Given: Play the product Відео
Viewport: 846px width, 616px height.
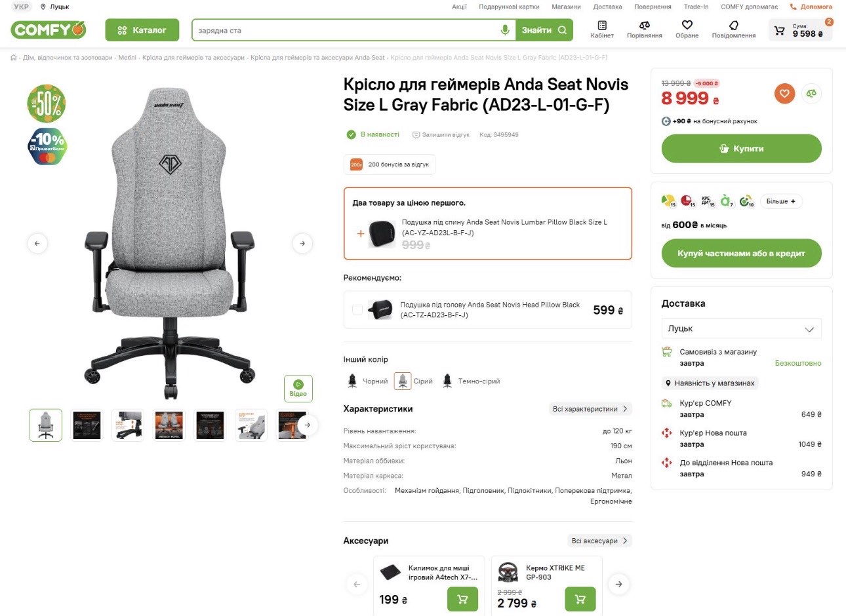Looking at the screenshot, I should (298, 388).
